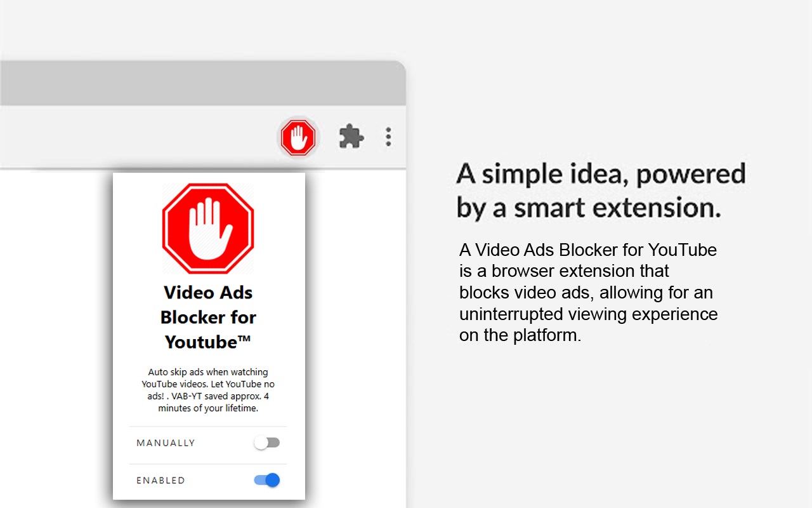
Task: Turn off the ENABLED toggle switch
Action: pos(267,480)
